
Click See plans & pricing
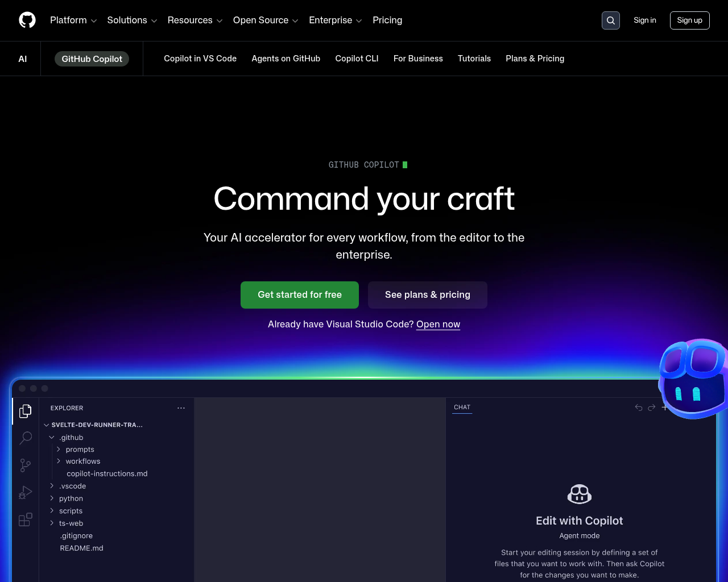427,294
